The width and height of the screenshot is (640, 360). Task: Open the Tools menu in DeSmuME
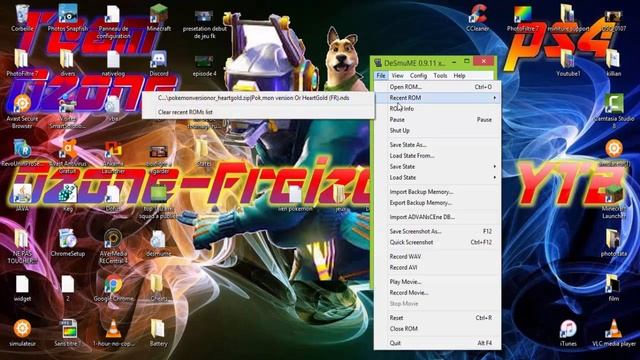pos(440,76)
